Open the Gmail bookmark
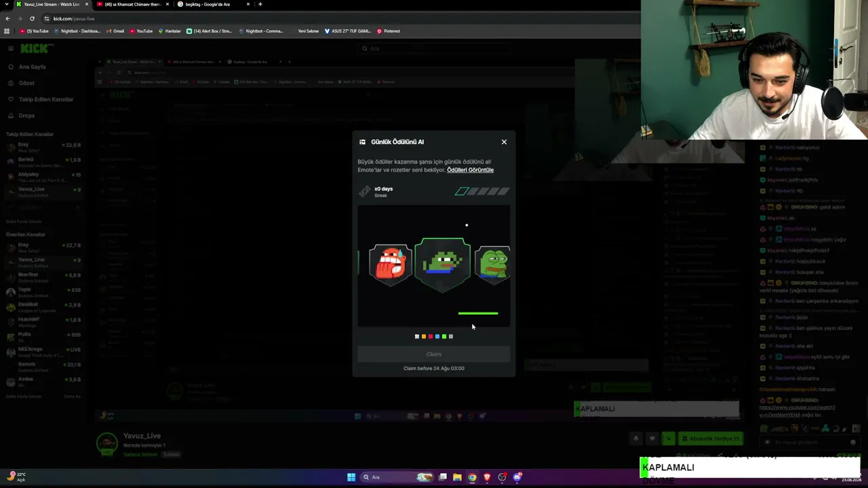The width and height of the screenshot is (868, 488). click(115, 31)
